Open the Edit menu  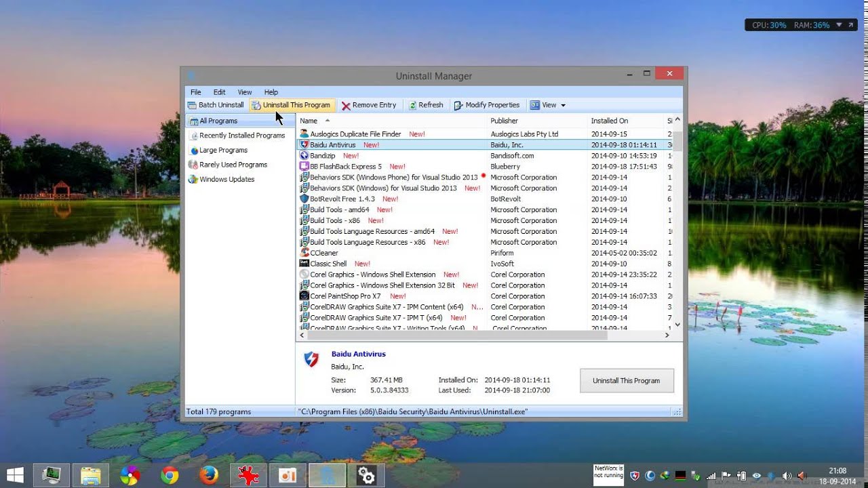[x=219, y=92]
